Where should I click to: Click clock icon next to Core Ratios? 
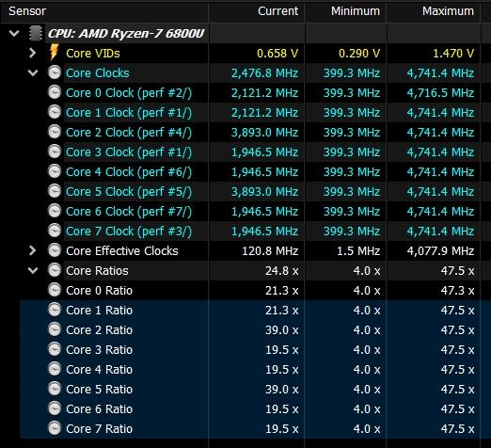[x=55, y=270]
